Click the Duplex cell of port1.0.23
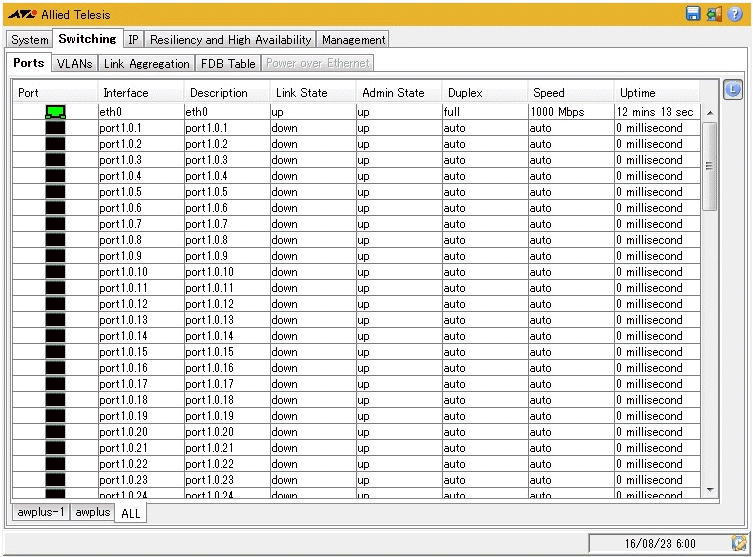The image size is (753, 557). [x=485, y=480]
